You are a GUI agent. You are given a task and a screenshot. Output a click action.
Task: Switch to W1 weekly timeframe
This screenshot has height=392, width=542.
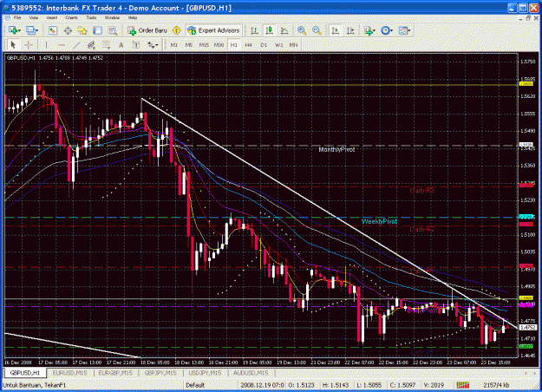tap(278, 45)
